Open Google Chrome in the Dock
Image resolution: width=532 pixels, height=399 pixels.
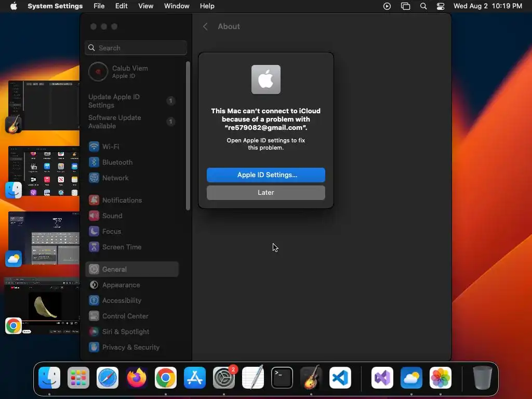click(166, 378)
